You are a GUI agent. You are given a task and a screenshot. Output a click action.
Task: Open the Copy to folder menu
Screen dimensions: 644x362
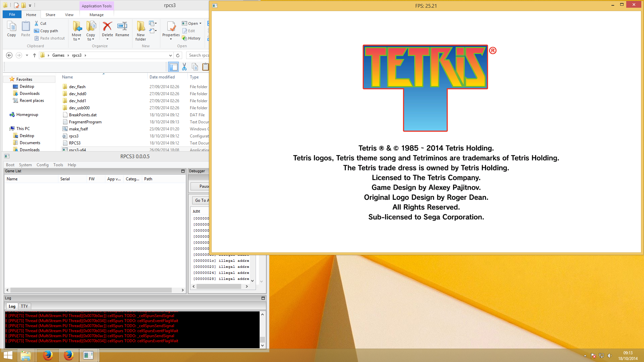[91, 31]
